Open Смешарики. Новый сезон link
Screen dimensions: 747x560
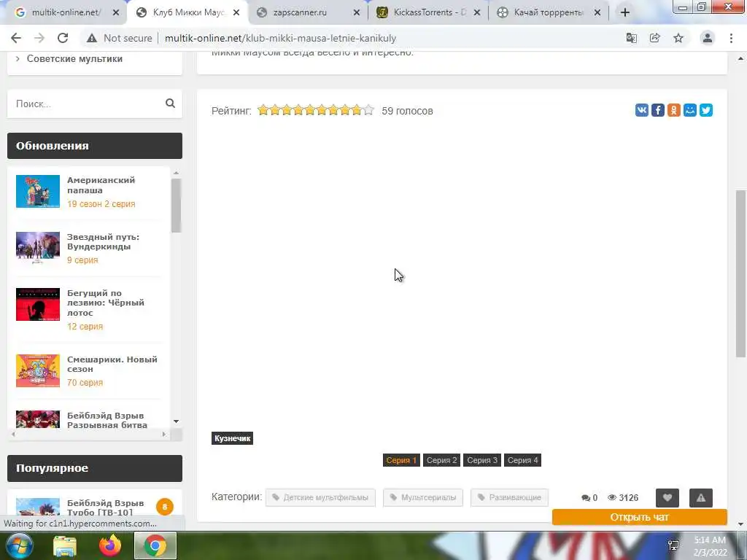[x=112, y=365]
